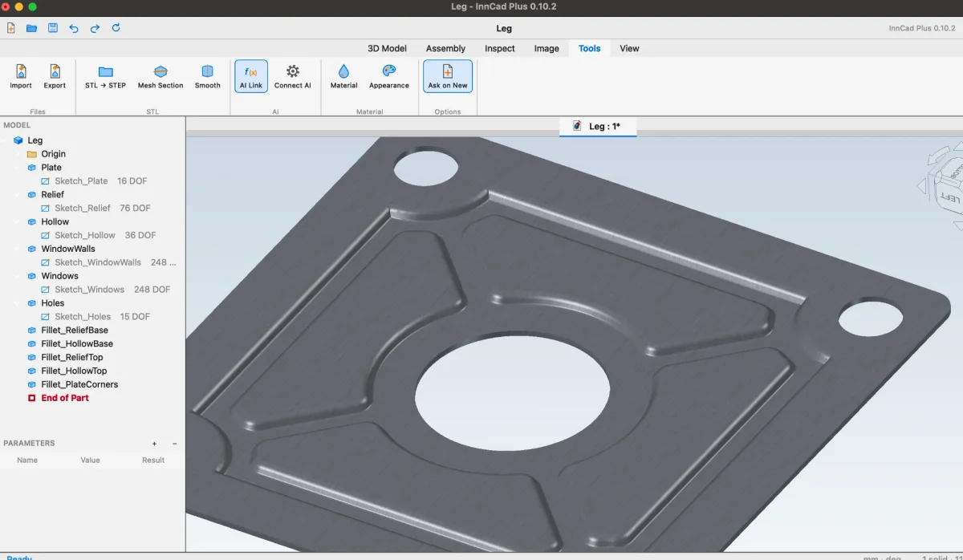963x560 pixels.
Task: Open a file with the blue folder icon
Action: pos(32,28)
